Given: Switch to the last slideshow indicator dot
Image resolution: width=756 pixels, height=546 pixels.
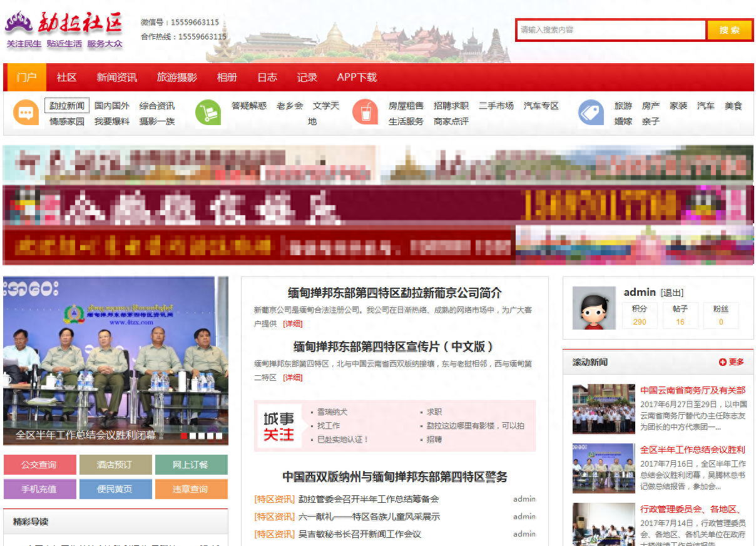Looking at the screenshot, I should tap(220, 436).
